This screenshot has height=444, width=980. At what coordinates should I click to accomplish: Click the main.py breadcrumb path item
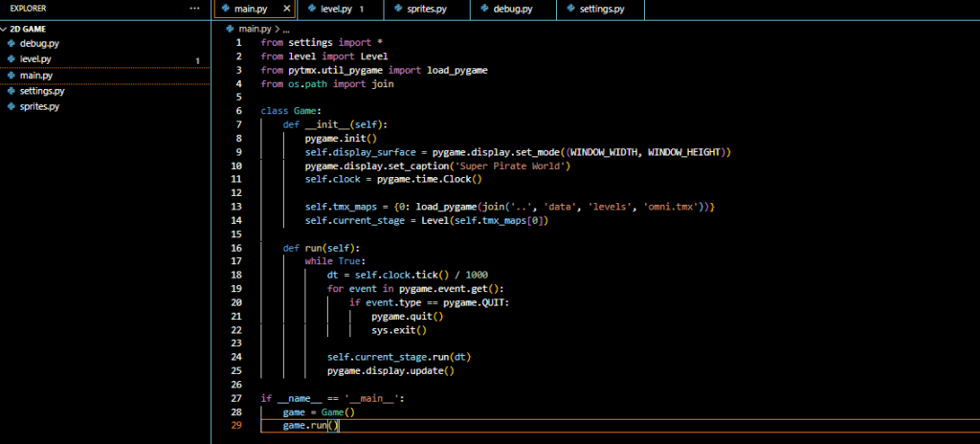[254, 30]
